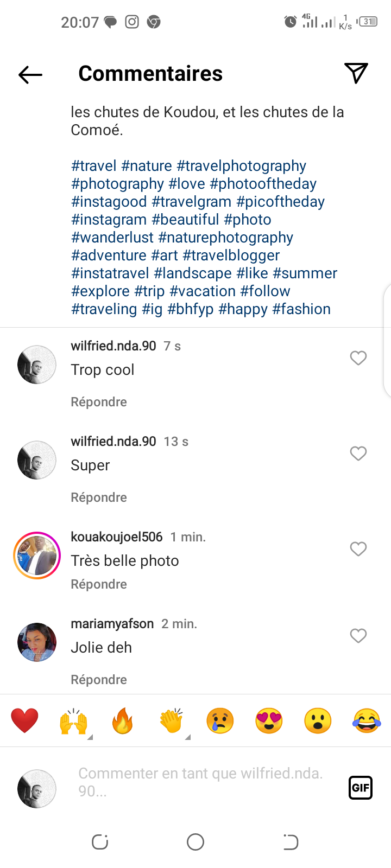Screen dimensions: 391x868
Task: Like the "Jolie deh" comment
Action: 358,636
